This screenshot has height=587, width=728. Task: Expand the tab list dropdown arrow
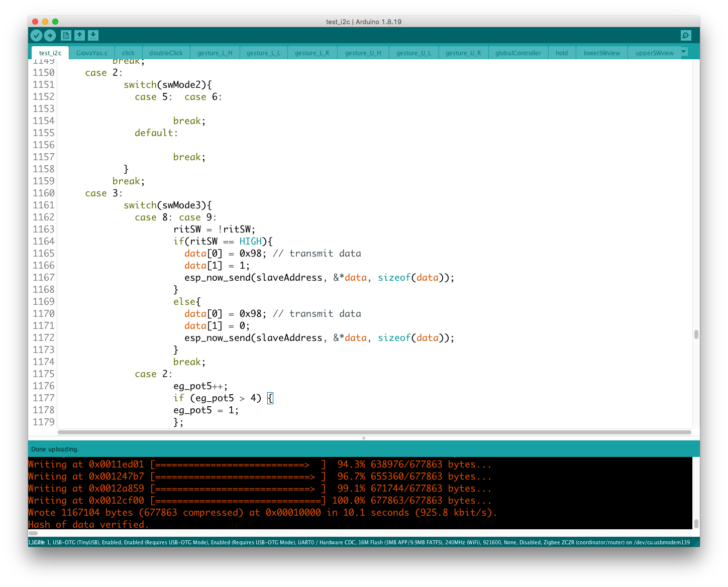[684, 52]
